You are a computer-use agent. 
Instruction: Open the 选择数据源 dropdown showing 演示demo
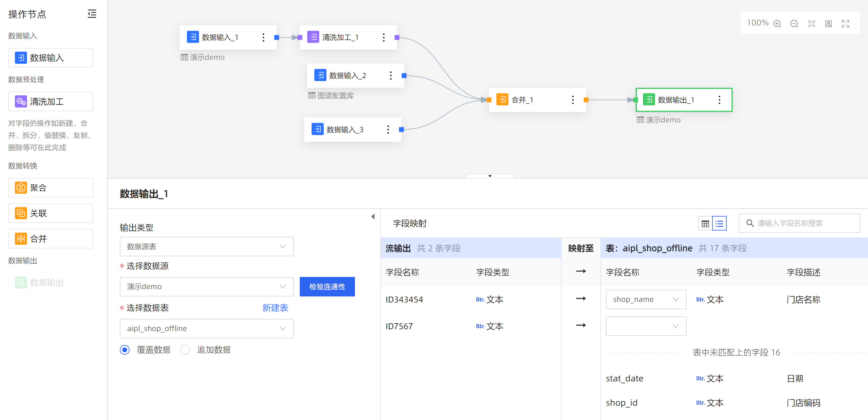(207, 287)
